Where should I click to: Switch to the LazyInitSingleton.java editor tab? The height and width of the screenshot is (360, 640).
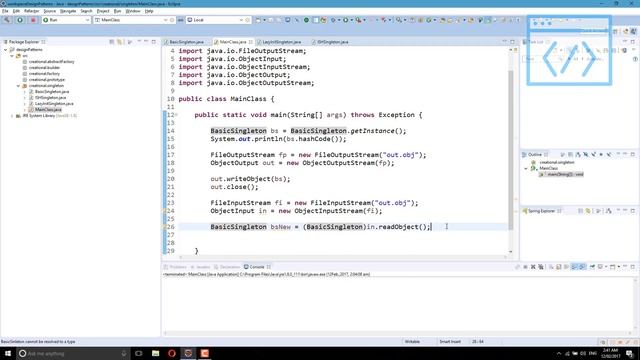282,42
